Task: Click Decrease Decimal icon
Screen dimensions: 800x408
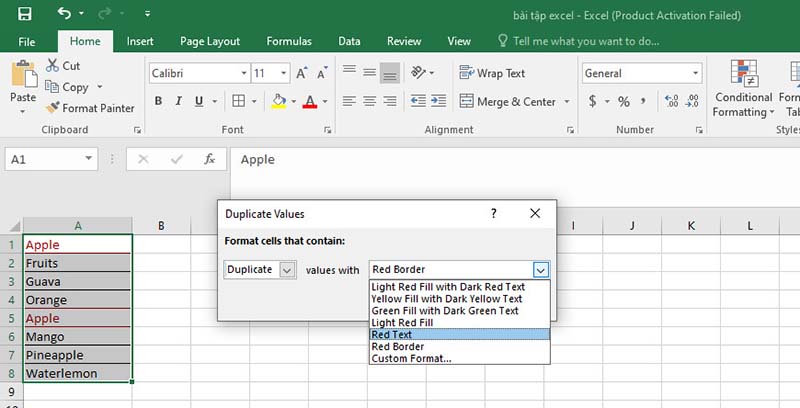Action: 692,101
